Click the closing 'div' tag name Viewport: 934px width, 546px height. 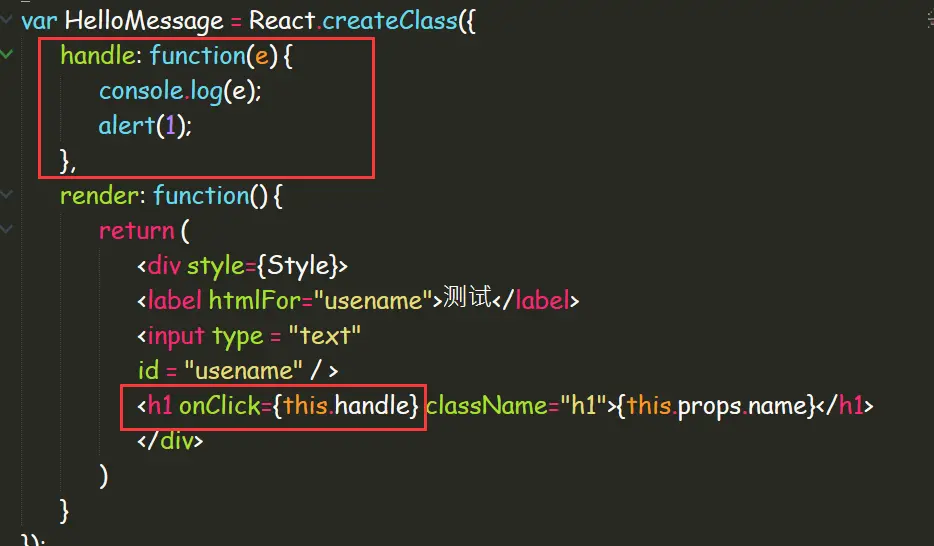coord(177,441)
